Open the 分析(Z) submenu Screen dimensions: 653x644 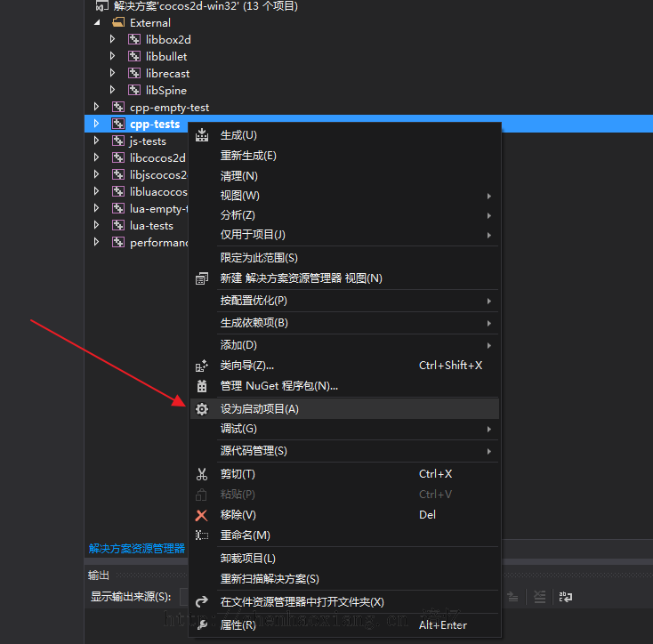point(344,215)
